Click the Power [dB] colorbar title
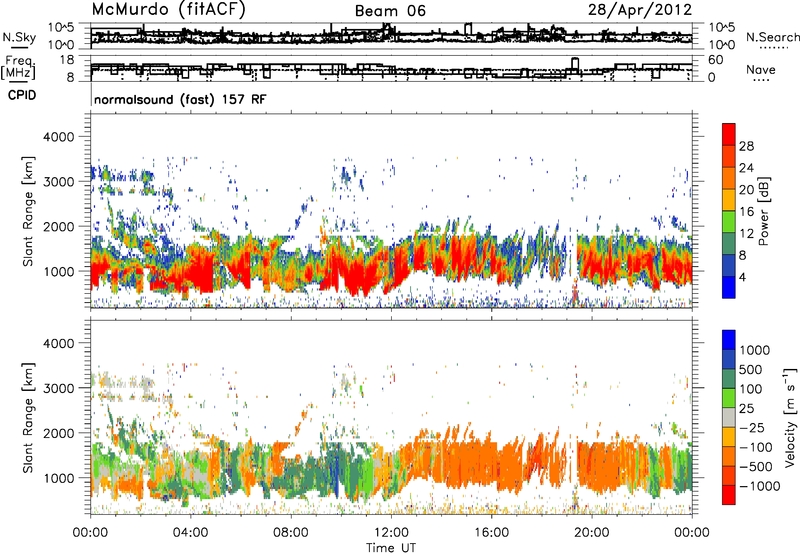The height and width of the screenshot is (554, 800). pos(763,211)
